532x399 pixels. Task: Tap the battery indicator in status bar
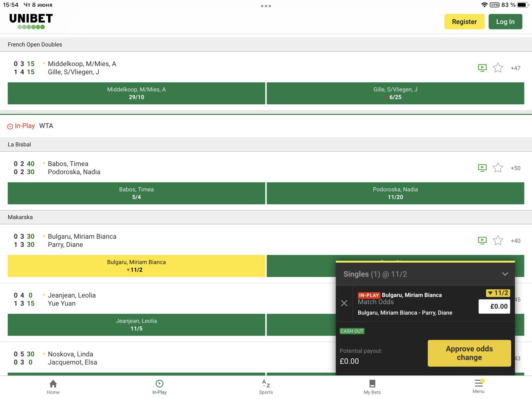[x=523, y=5]
